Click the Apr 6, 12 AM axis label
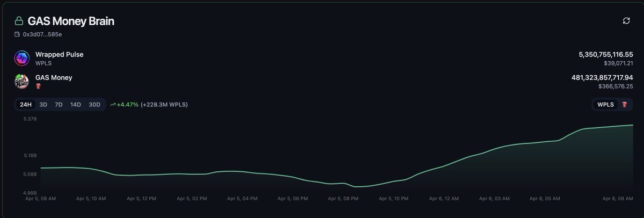This screenshot has height=218, width=644. tap(444, 199)
